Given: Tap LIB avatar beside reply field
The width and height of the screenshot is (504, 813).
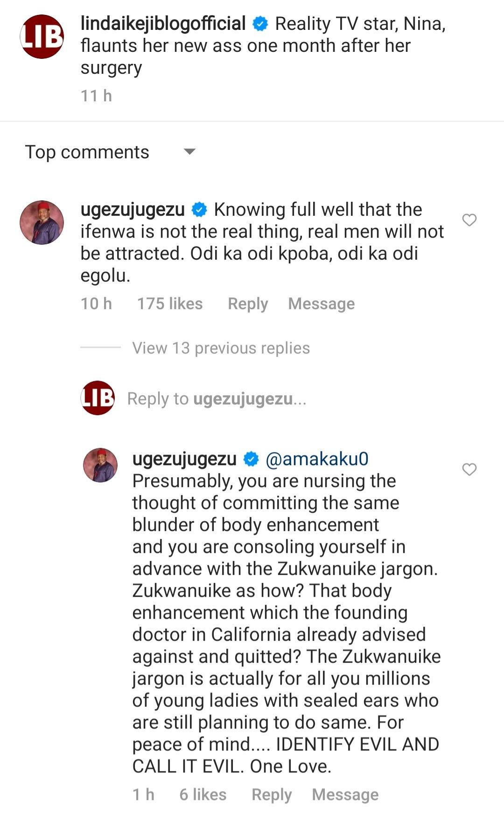Looking at the screenshot, I should pos(98,398).
